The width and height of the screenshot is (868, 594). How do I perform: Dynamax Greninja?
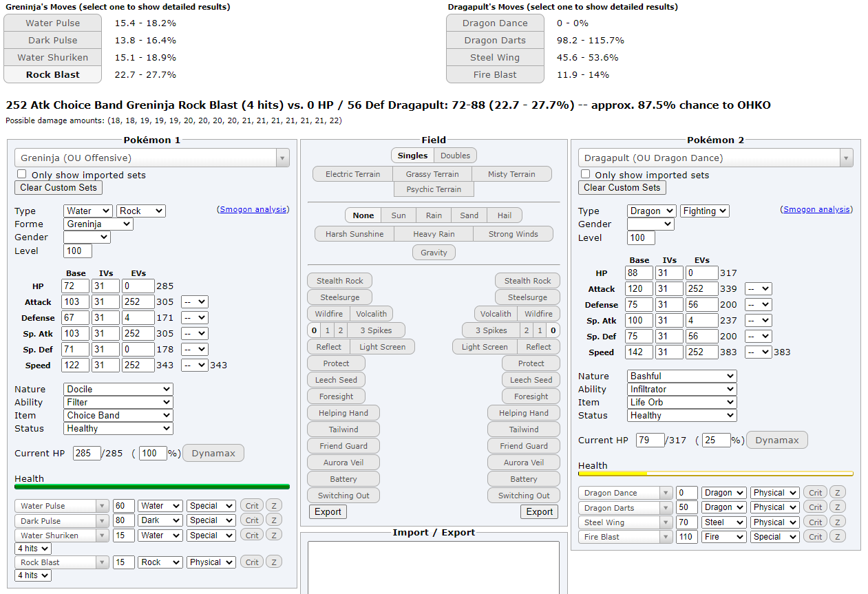click(x=213, y=453)
